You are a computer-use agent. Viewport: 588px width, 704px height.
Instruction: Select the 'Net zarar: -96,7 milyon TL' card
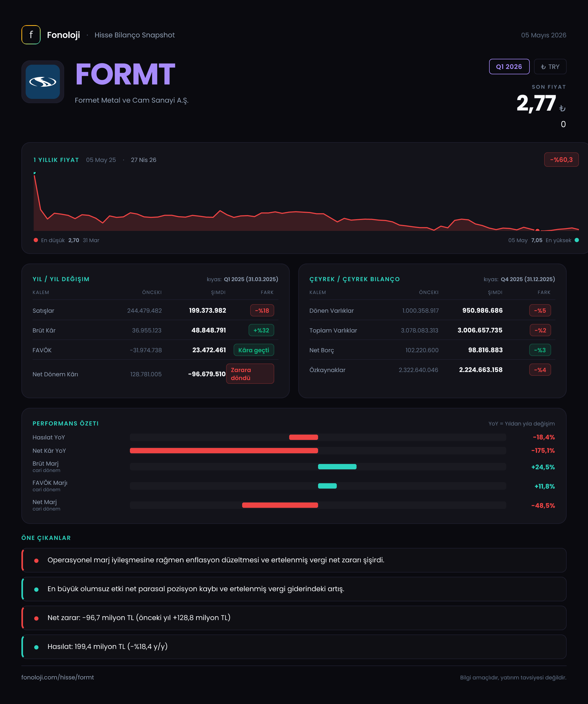294,618
